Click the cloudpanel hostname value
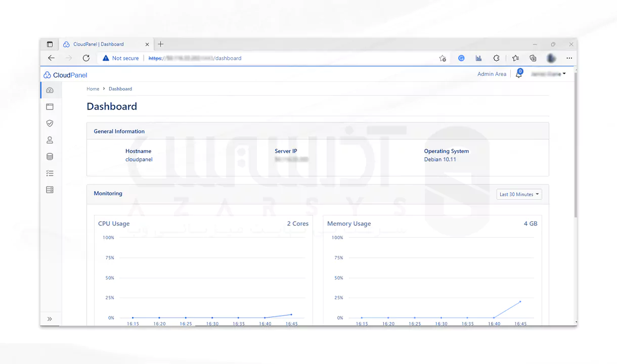 (x=139, y=159)
